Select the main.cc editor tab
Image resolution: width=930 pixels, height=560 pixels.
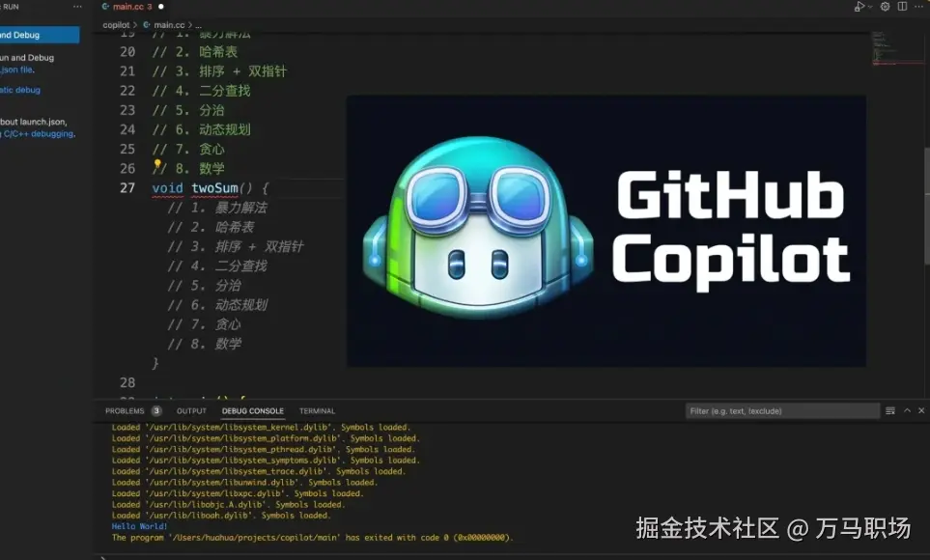(131, 7)
